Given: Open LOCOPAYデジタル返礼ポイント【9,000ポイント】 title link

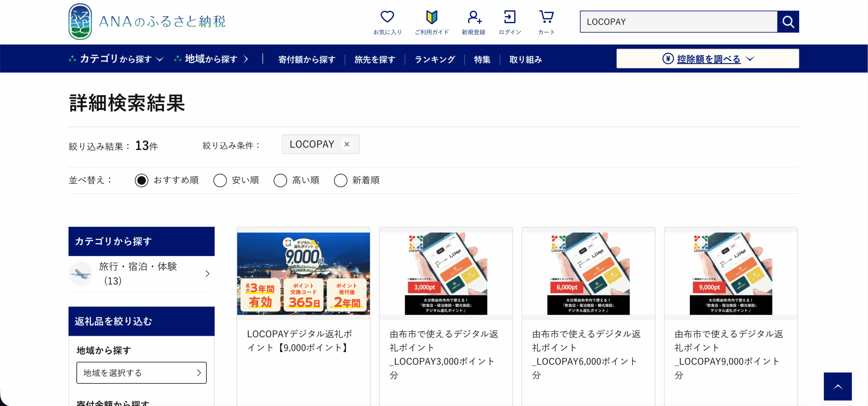Looking at the screenshot, I should [300, 341].
